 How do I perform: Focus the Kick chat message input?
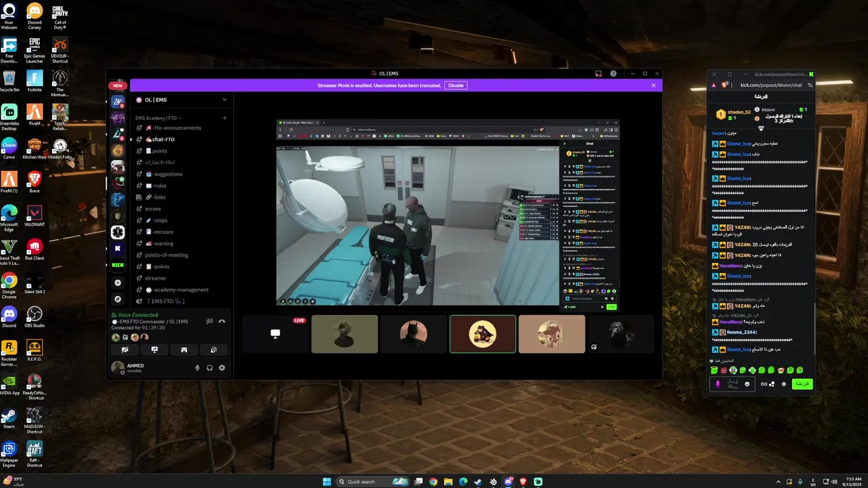[x=733, y=384]
